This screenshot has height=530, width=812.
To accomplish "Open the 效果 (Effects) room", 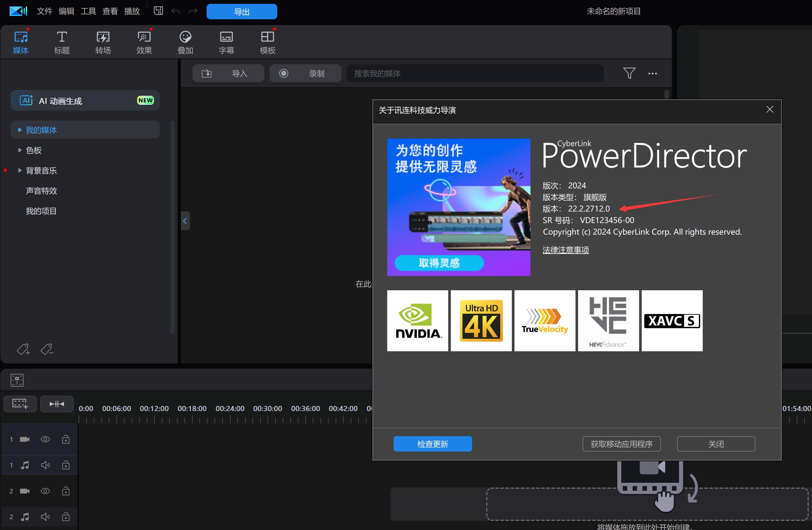I will (x=144, y=42).
